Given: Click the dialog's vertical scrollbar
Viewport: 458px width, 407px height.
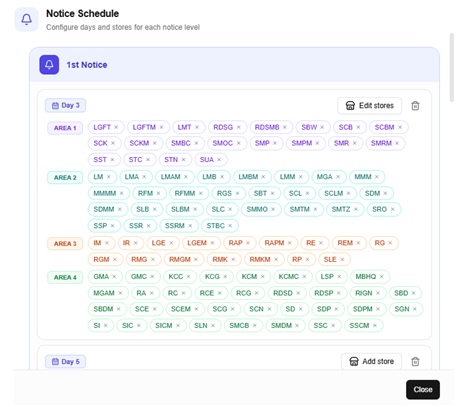Looking at the screenshot, I should (452, 67).
